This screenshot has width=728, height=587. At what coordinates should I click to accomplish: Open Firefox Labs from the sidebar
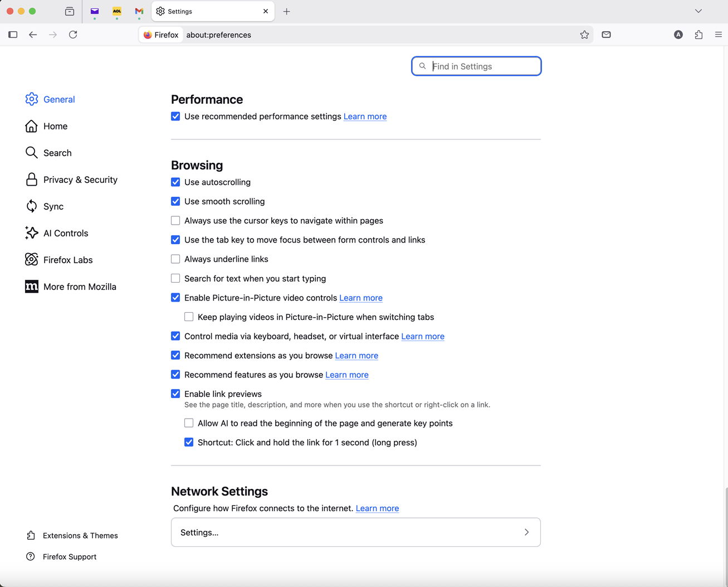pyautogui.click(x=67, y=260)
